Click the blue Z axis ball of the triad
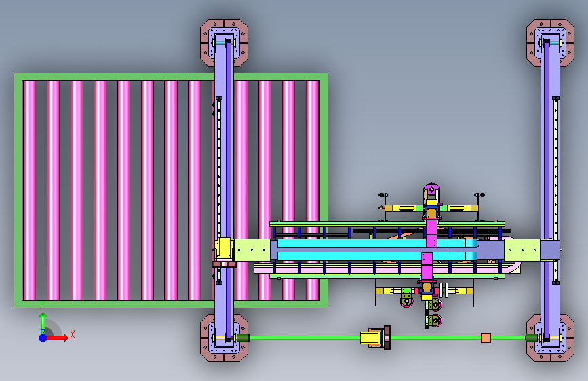 tap(43, 338)
